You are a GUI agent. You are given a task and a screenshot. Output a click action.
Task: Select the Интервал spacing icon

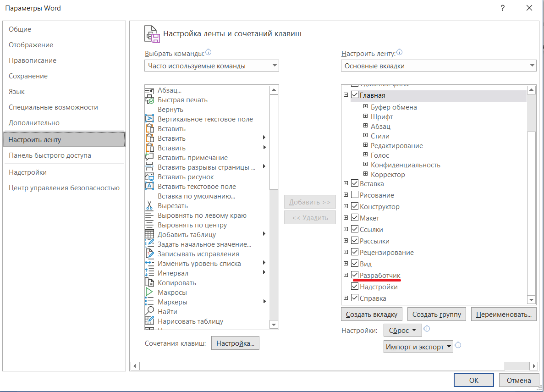(149, 273)
